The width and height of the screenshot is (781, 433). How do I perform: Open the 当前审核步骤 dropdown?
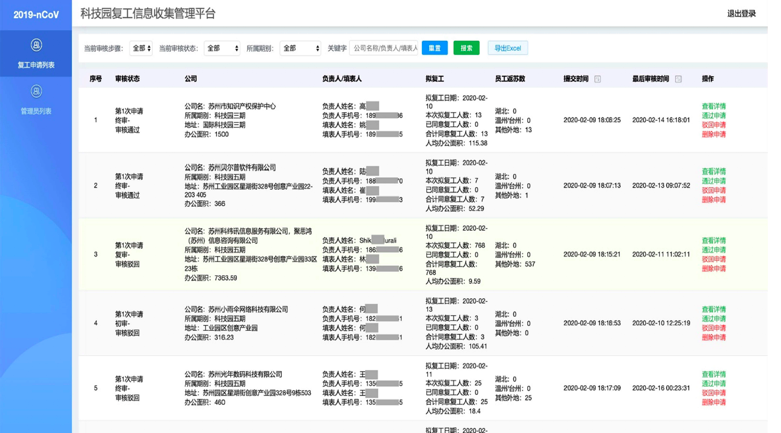click(141, 48)
